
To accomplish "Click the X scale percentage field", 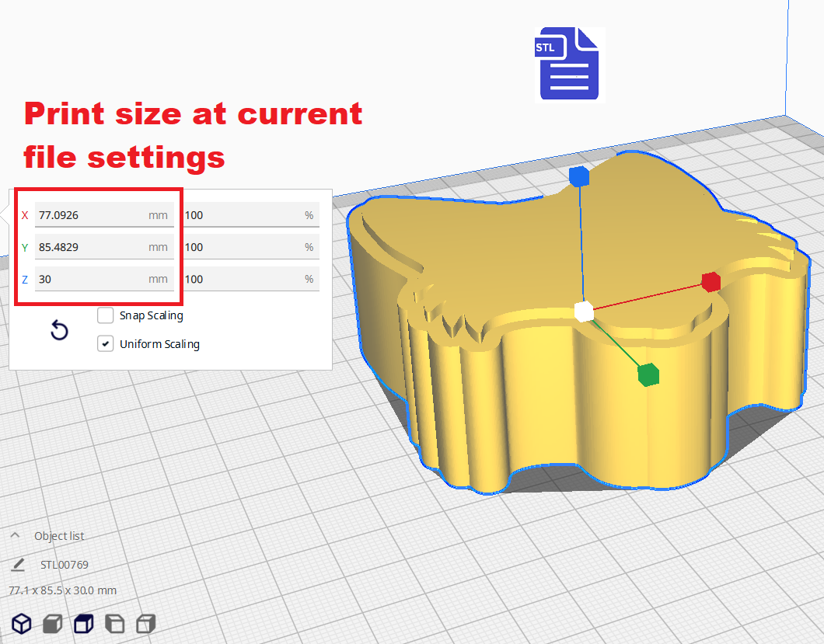I will (243, 215).
